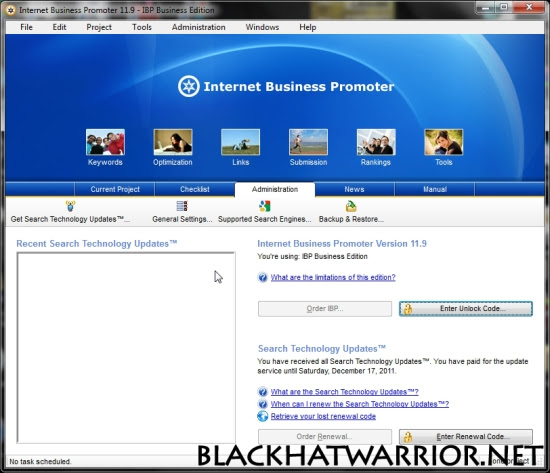This screenshot has width=550, height=473.
Task: Follow 'What are the limitations of this edition?' link
Action: pos(333,278)
